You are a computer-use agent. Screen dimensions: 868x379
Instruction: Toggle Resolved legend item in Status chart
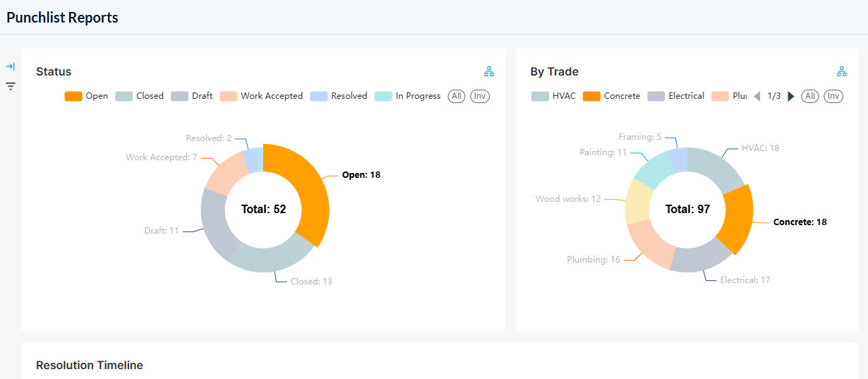click(x=339, y=96)
